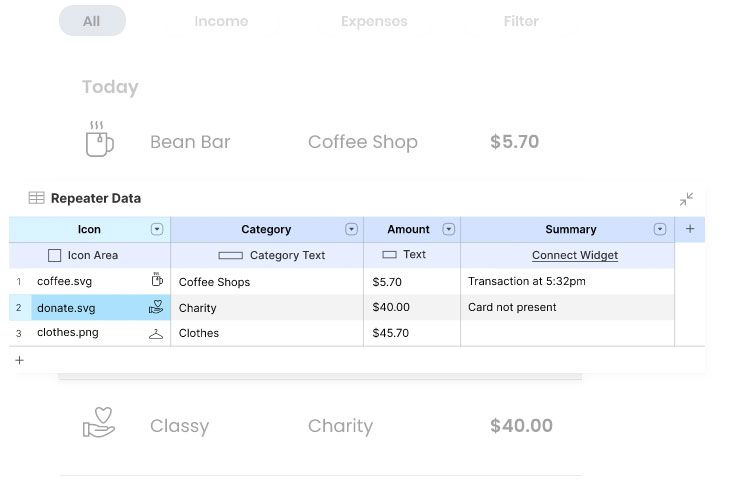The width and height of the screenshot is (730, 502).
Task: Open the Amount column dropdown
Action: [448, 229]
